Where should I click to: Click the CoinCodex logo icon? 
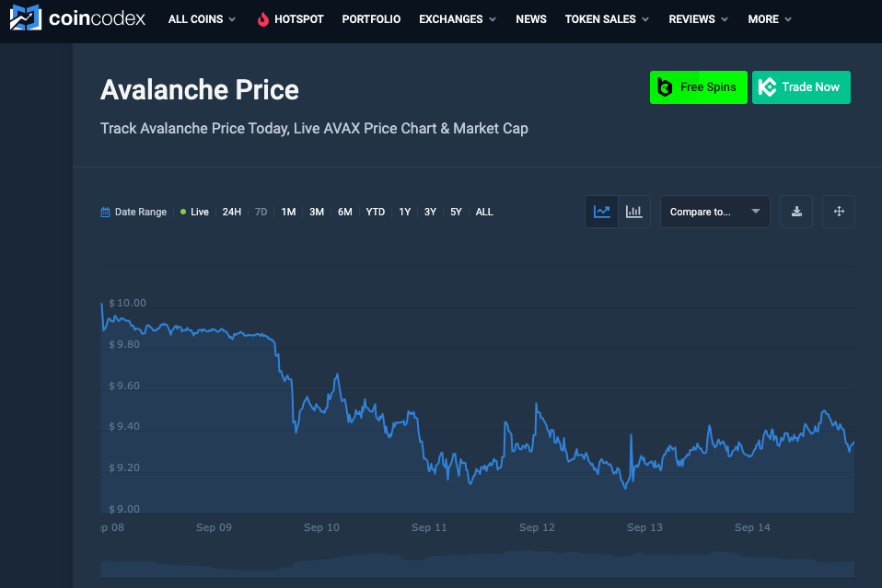click(x=25, y=18)
